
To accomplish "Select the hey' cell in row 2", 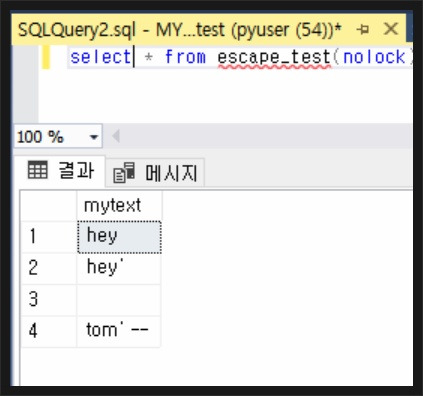I will pos(119,268).
